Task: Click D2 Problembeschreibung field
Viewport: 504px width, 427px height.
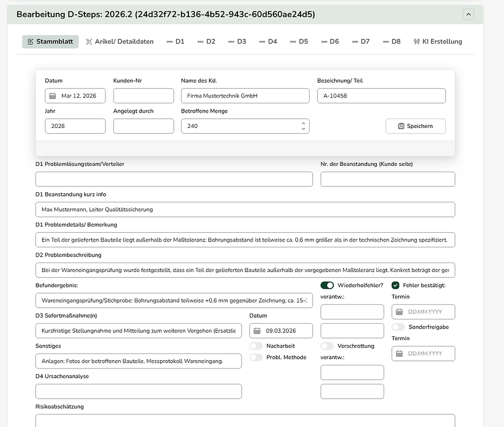Action: (245, 270)
